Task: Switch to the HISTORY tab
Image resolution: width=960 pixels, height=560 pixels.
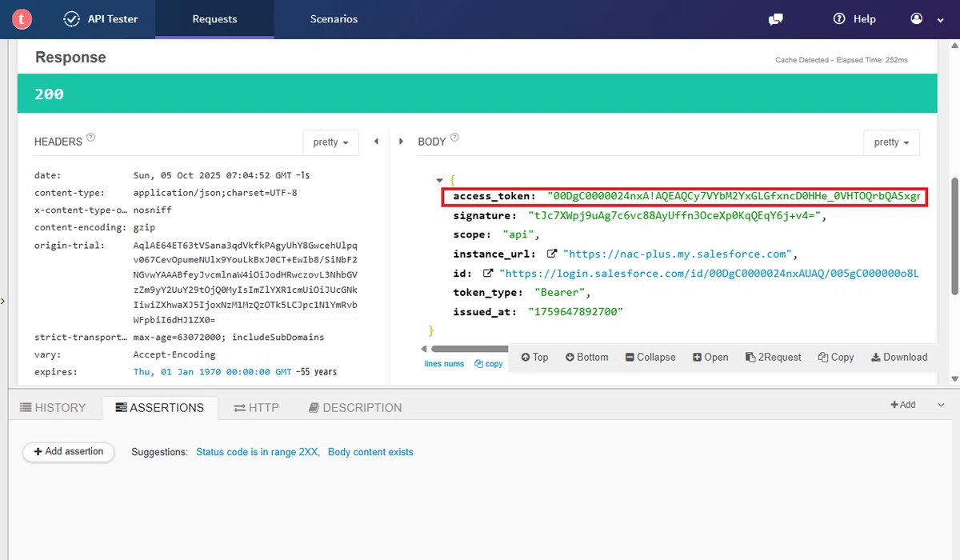Action: (53, 408)
